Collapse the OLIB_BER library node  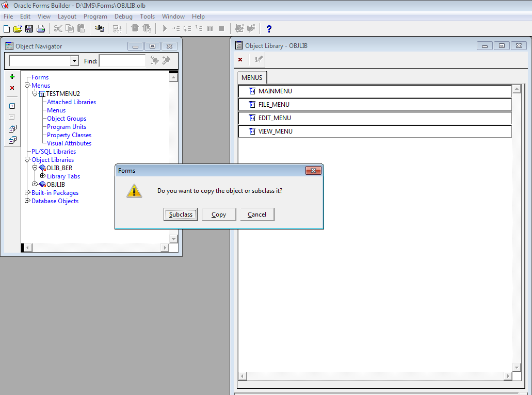click(x=35, y=168)
